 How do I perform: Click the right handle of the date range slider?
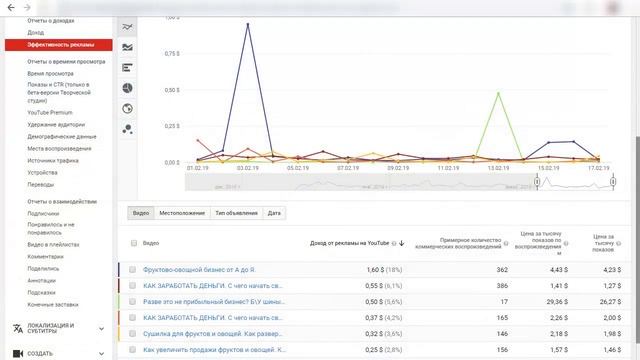click(x=613, y=182)
